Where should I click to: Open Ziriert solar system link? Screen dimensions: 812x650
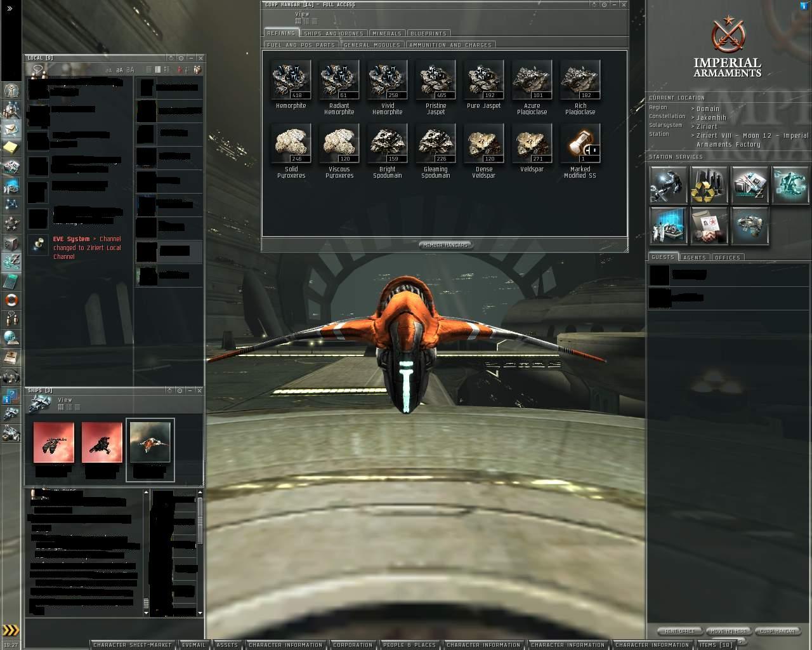(707, 126)
